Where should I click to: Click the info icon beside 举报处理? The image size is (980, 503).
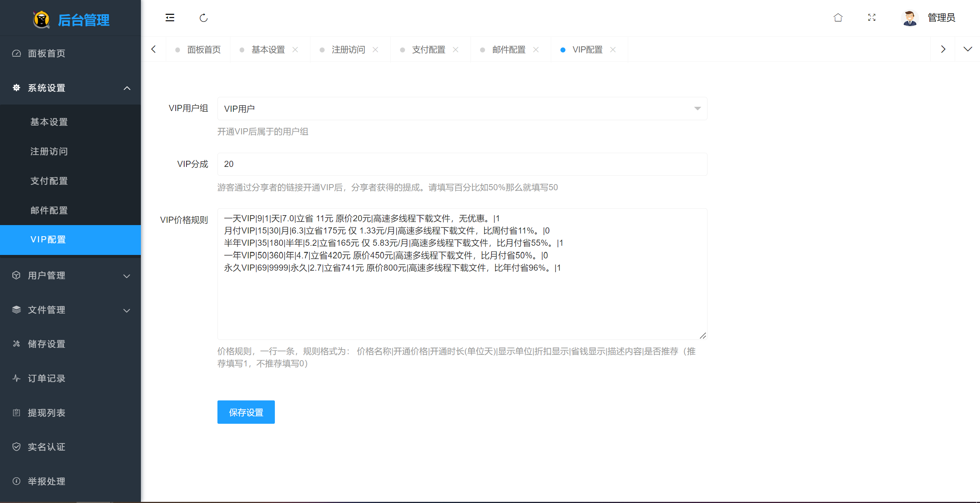16,481
